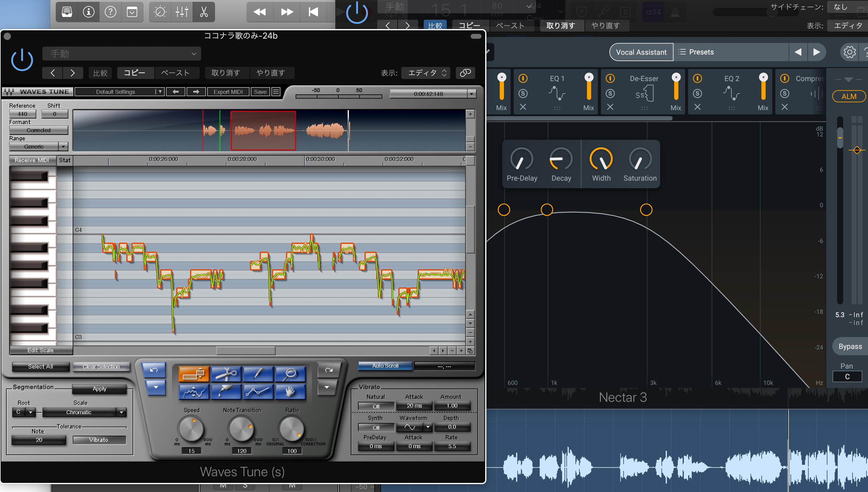Image resolution: width=868 pixels, height=492 pixels.
Task: Open the 表示 エディタ view selector in Waves Tune
Action: [426, 73]
